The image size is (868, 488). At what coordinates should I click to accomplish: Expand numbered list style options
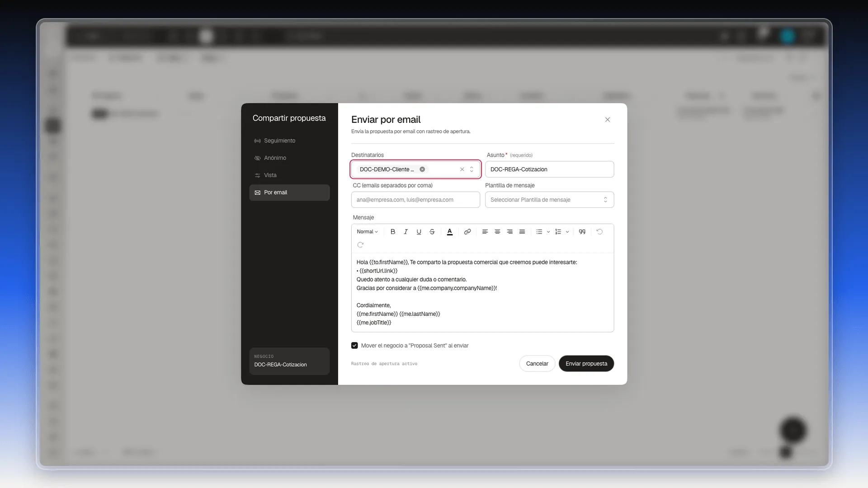(567, 232)
